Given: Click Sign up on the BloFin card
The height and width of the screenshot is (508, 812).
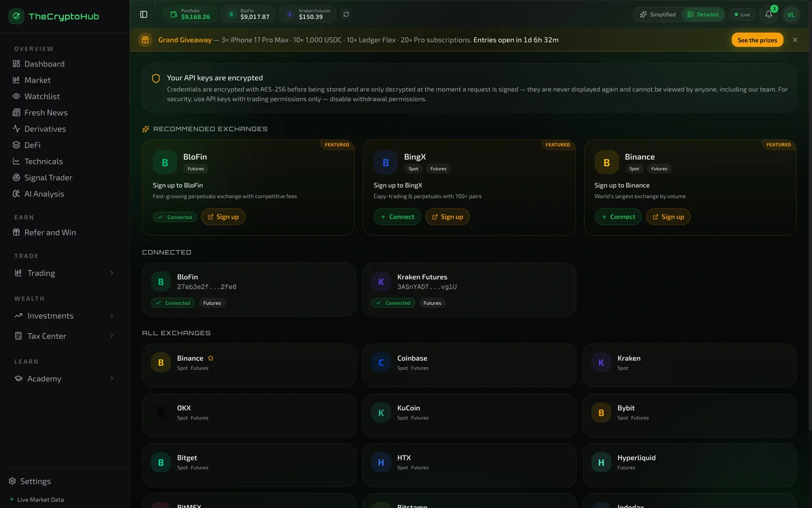Looking at the screenshot, I should [x=223, y=217].
